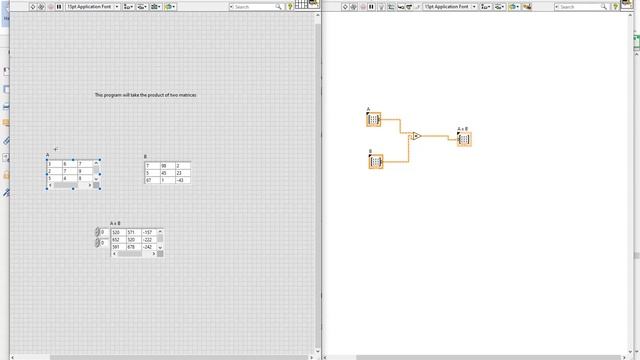Click matrix B cell containing 67
The width and height of the screenshot is (640, 360).
point(152,180)
